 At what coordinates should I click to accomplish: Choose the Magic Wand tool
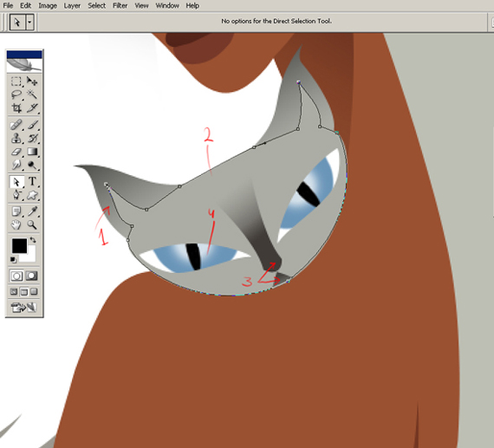[32, 94]
